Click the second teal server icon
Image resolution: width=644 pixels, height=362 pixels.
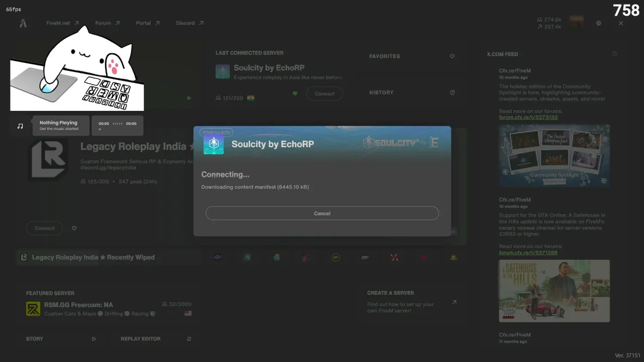point(247,257)
